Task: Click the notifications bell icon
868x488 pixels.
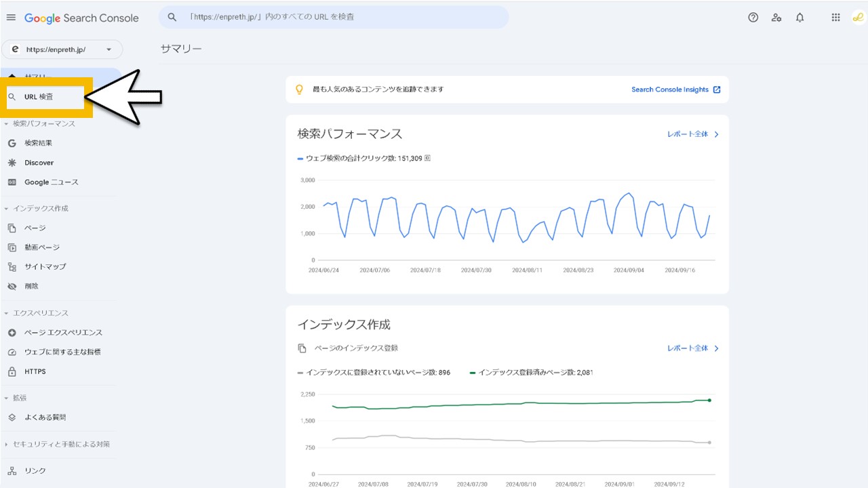Action: click(x=800, y=17)
